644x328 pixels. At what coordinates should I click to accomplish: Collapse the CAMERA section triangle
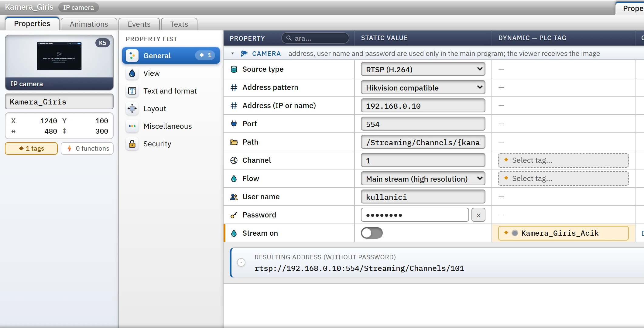(233, 54)
